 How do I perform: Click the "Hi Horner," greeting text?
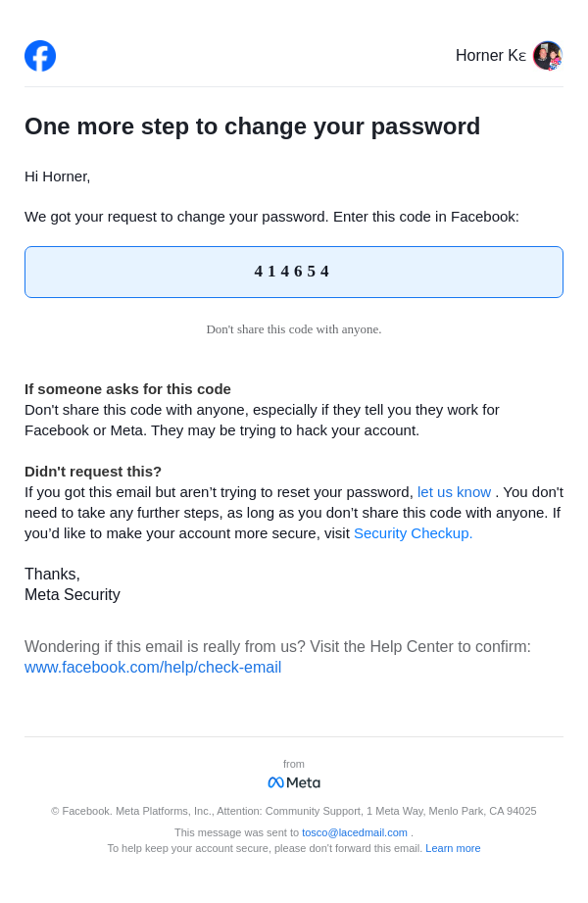(x=58, y=176)
